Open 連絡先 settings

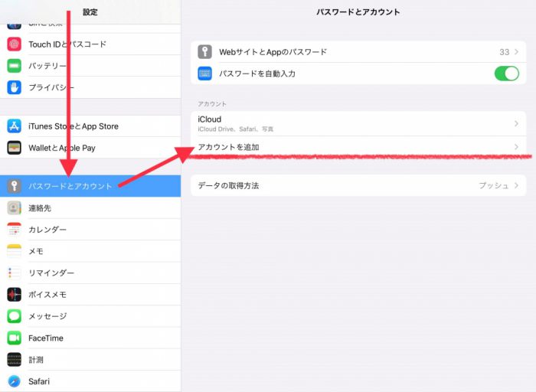(90, 207)
